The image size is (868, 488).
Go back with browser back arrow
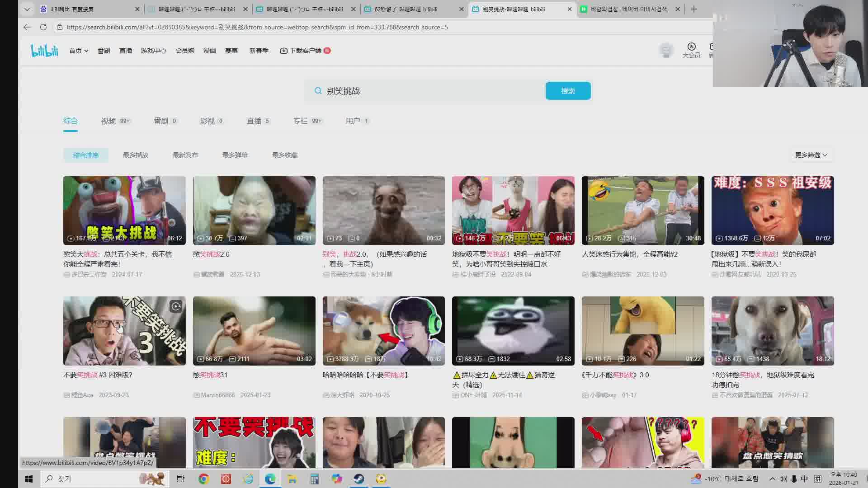point(27,27)
